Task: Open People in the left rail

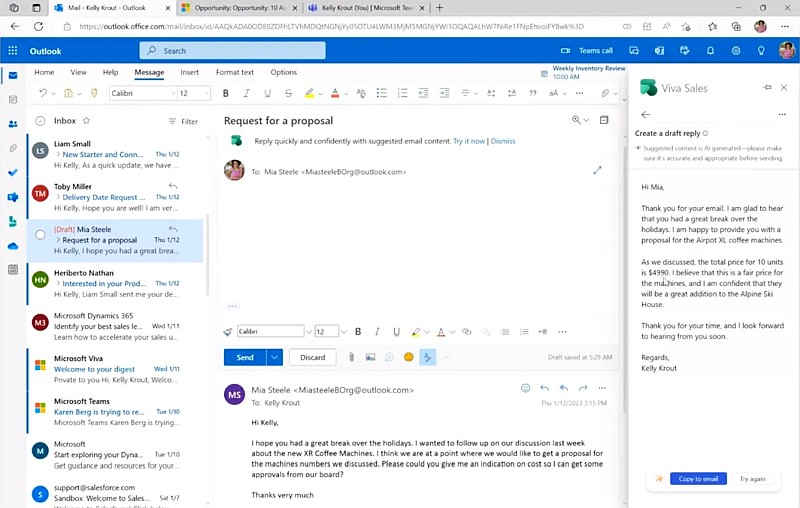Action: tap(13, 124)
